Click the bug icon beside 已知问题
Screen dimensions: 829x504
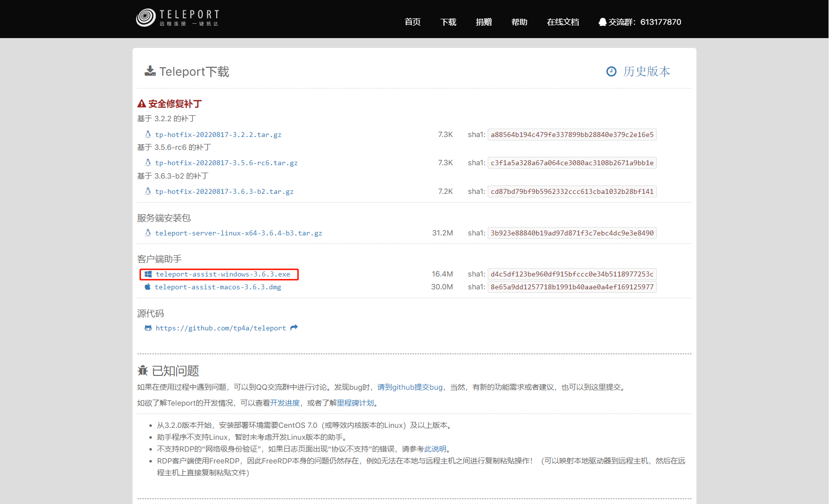coord(142,370)
